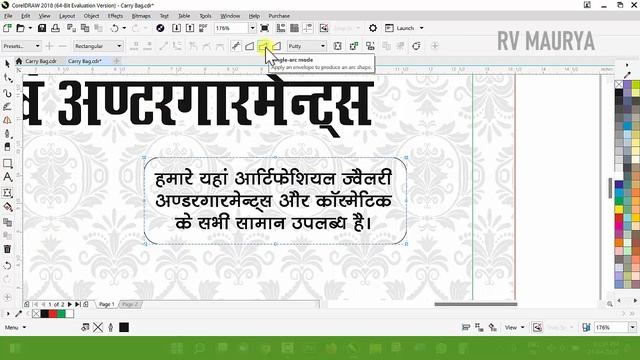Pick the red swatch in document palette
640x360 pixels.
point(53,314)
